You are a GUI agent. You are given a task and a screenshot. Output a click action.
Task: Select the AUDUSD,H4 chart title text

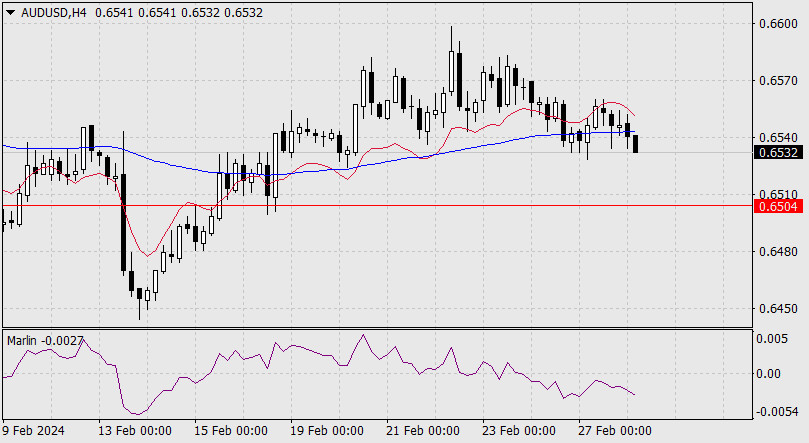point(54,13)
